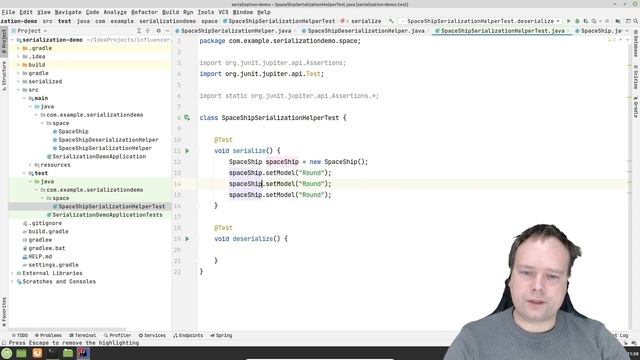Viewport: 640px width, 360px height.
Task: Collapse the test folder
Action: coord(24,173)
